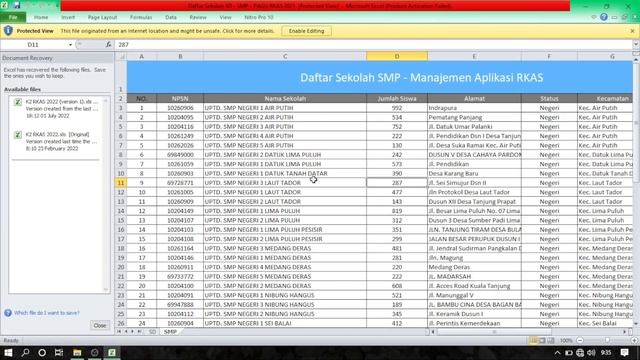
Task: Click the cell with NPSN 69849000
Action: pos(180,155)
